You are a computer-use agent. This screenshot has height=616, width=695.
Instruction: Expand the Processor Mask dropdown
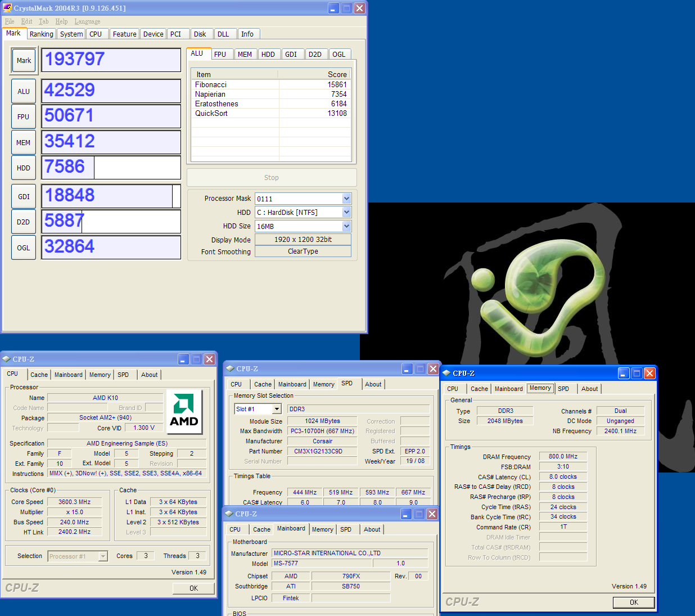(x=346, y=199)
